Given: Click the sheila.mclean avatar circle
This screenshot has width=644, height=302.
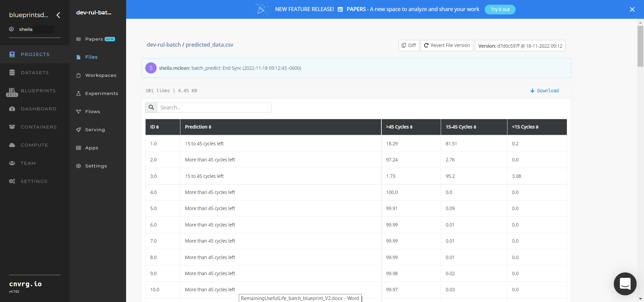Looking at the screenshot, I should (151, 68).
